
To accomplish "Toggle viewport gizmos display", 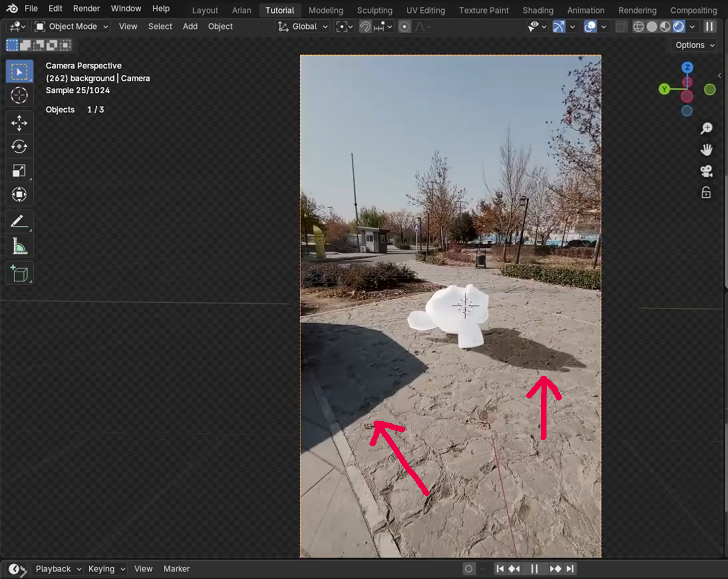I will tap(559, 27).
